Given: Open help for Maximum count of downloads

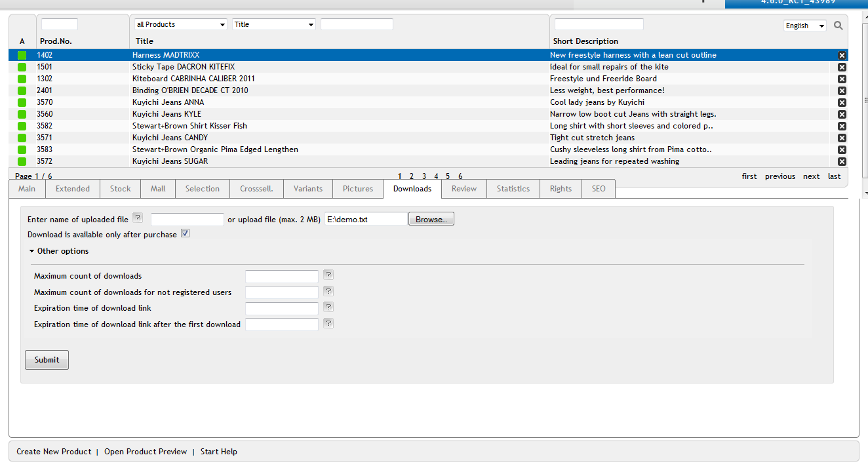Looking at the screenshot, I should 328,275.
